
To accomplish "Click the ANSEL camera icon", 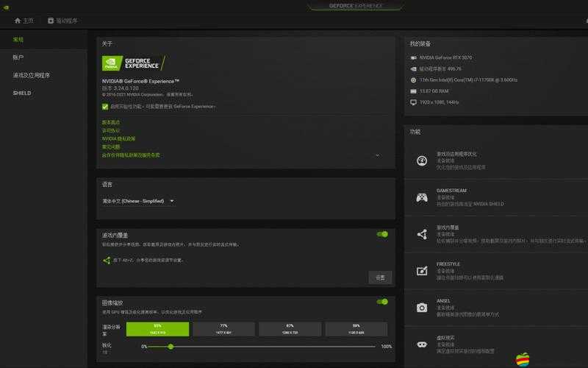I will (422, 308).
